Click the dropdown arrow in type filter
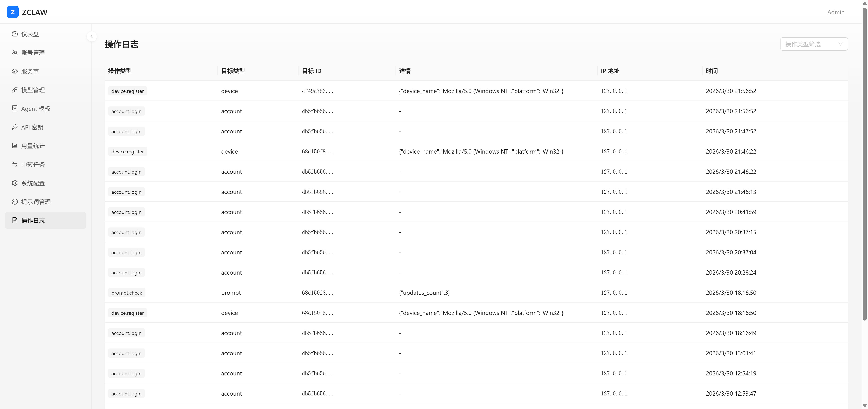The width and height of the screenshot is (868, 409). [840, 44]
